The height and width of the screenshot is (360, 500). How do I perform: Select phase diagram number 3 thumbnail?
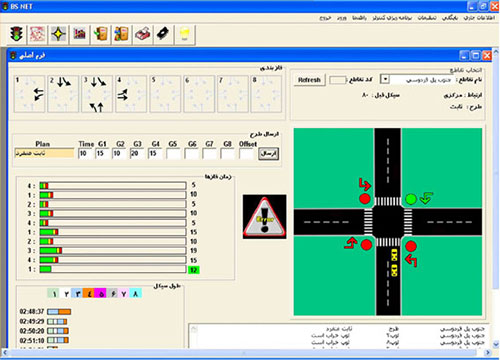pyautogui.click(x=97, y=94)
